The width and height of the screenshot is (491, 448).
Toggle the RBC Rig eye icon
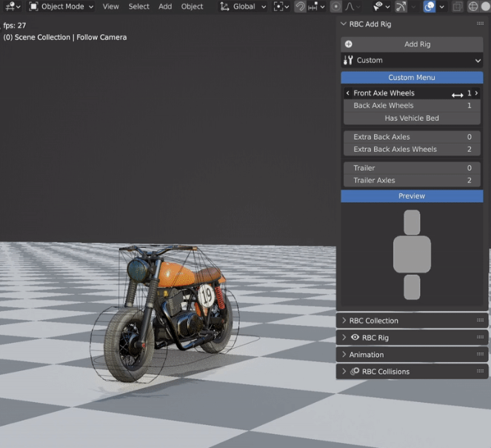coord(355,337)
